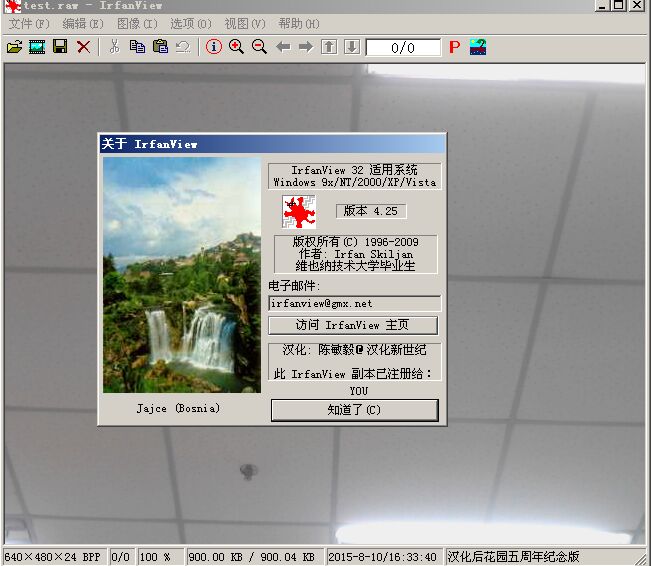Undo last action with the undo arrow icon
The width and height of the screenshot is (651, 566).
coord(183,47)
